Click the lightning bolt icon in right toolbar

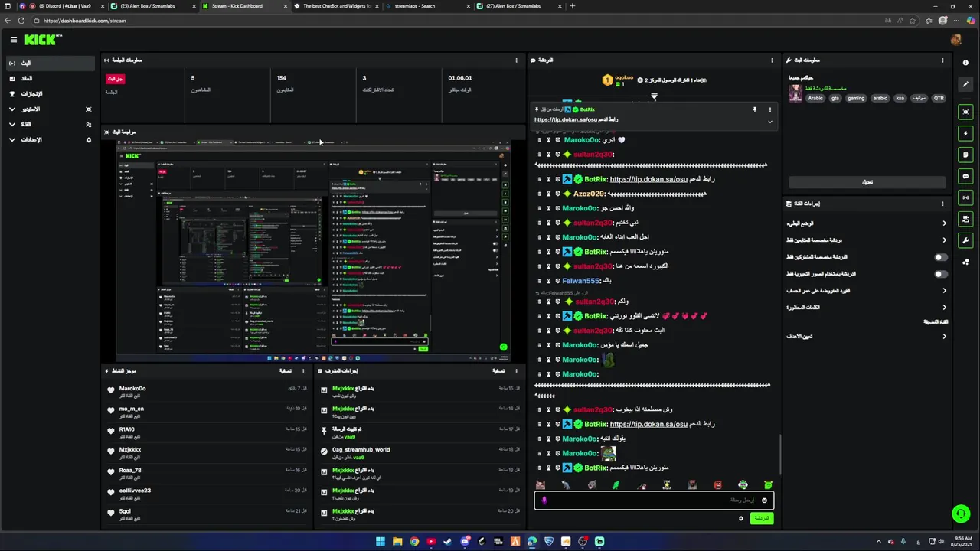click(965, 133)
